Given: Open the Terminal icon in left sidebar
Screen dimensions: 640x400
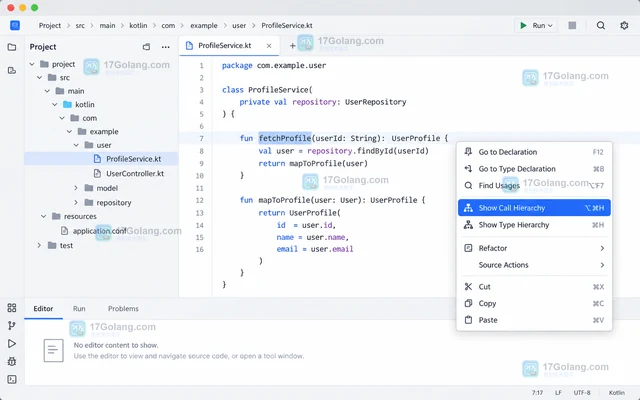Looking at the screenshot, I should pos(12,380).
